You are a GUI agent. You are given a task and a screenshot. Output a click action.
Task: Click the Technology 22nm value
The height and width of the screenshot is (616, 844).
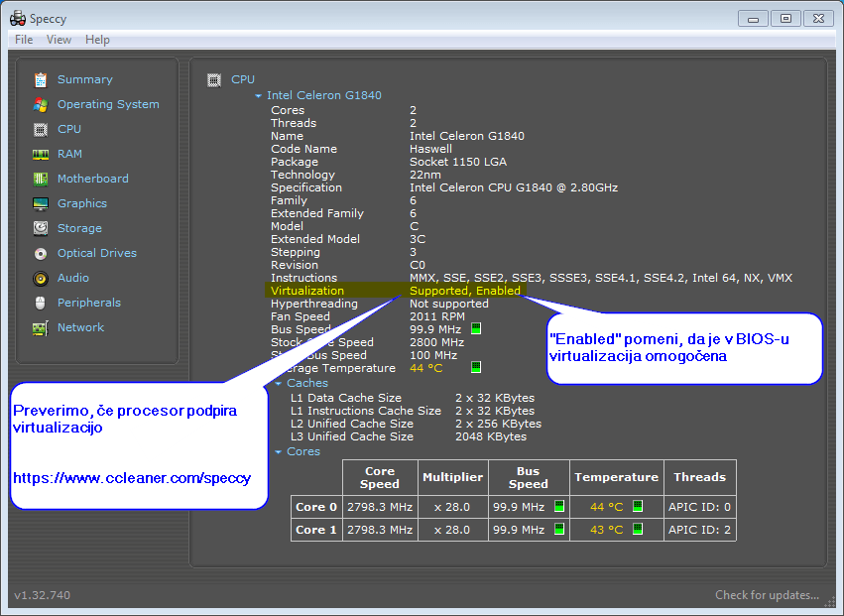pos(424,175)
